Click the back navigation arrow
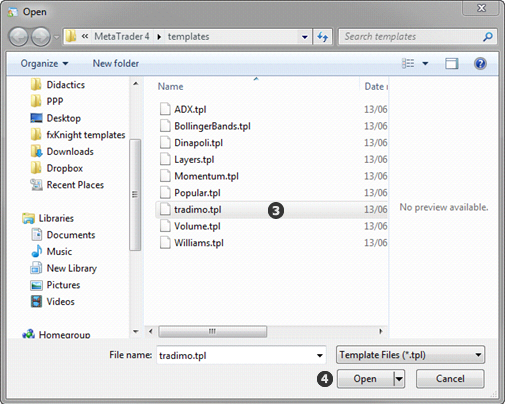 (x=19, y=37)
